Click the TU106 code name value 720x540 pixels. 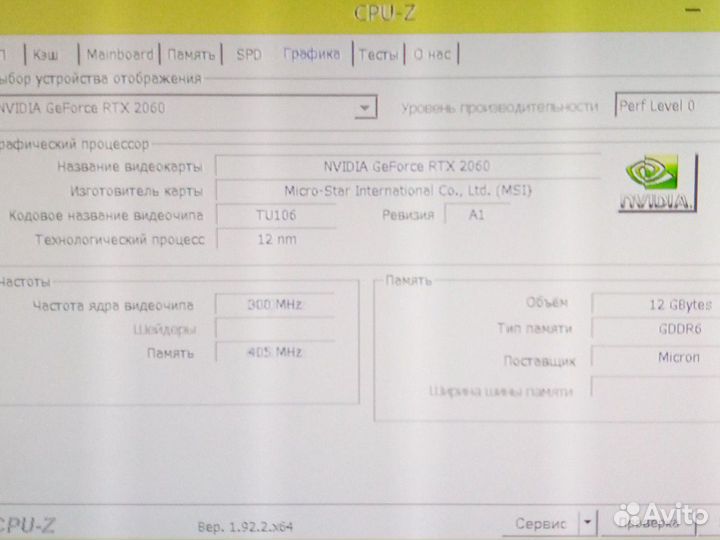pyautogui.click(x=276, y=215)
